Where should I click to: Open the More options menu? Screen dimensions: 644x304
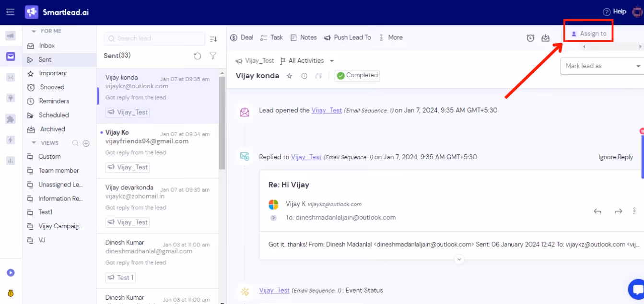point(391,37)
